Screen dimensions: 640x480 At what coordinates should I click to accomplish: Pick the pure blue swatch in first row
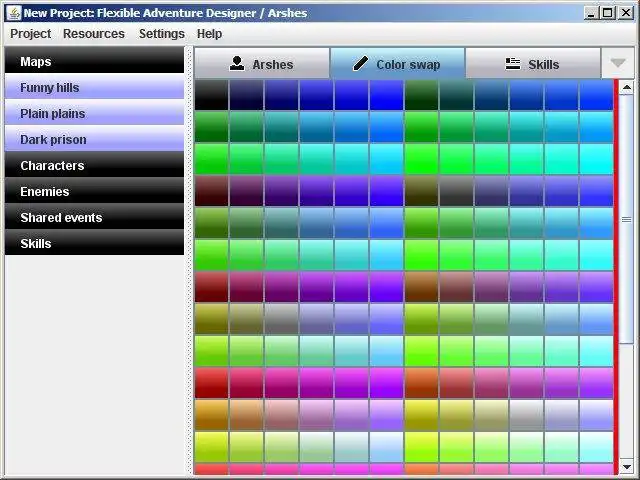tap(386, 95)
